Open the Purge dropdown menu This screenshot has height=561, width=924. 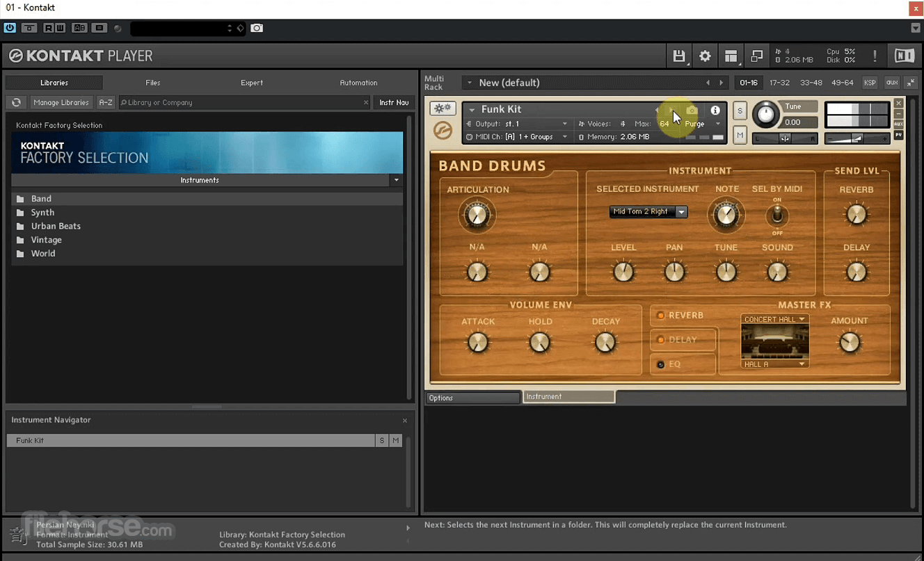702,124
